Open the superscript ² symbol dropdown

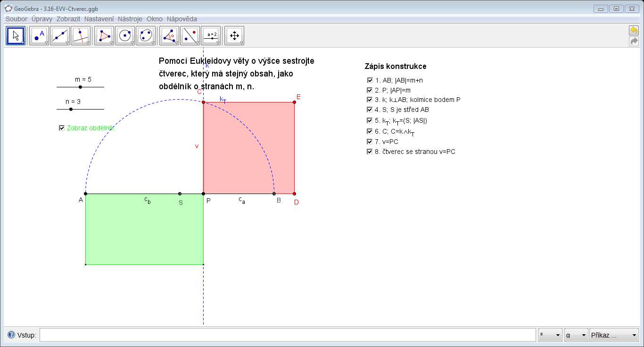point(550,335)
